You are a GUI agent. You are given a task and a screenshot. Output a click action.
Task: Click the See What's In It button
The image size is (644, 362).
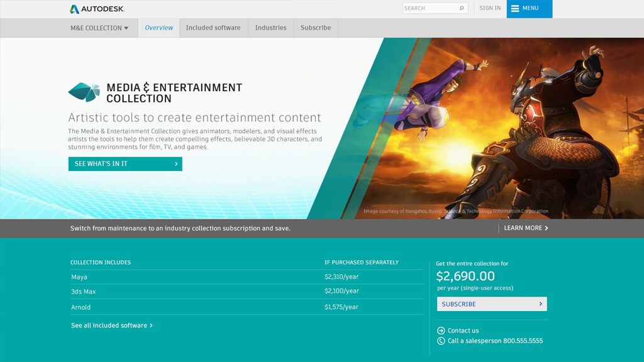pos(125,164)
